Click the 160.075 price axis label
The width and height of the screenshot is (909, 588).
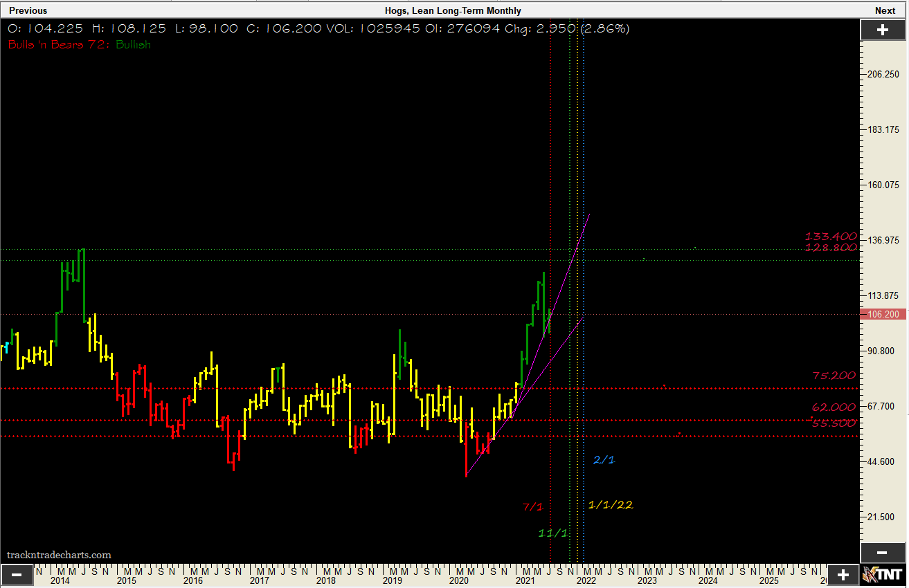click(882, 185)
